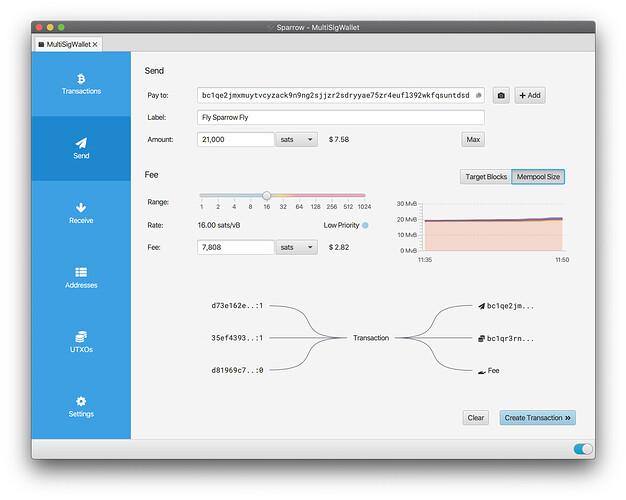Viewport: 626px width, 500px height.
Task: Click the Max amount button
Action: tap(473, 139)
